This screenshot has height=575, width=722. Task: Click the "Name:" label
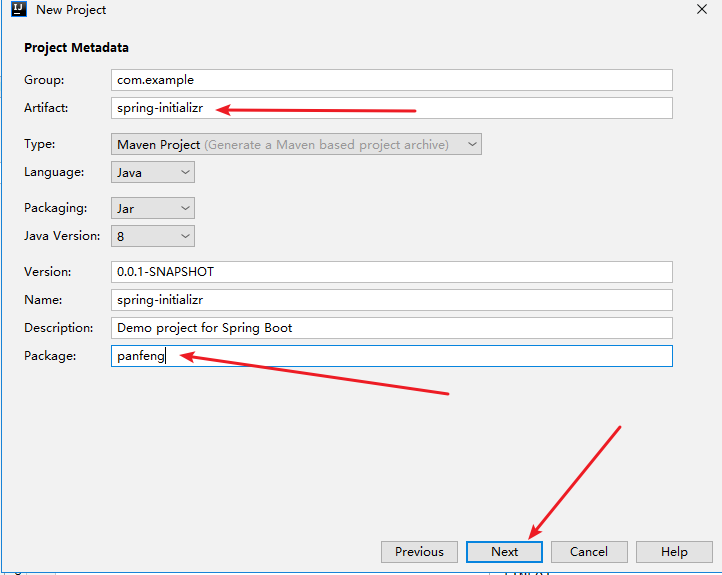(43, 300)
